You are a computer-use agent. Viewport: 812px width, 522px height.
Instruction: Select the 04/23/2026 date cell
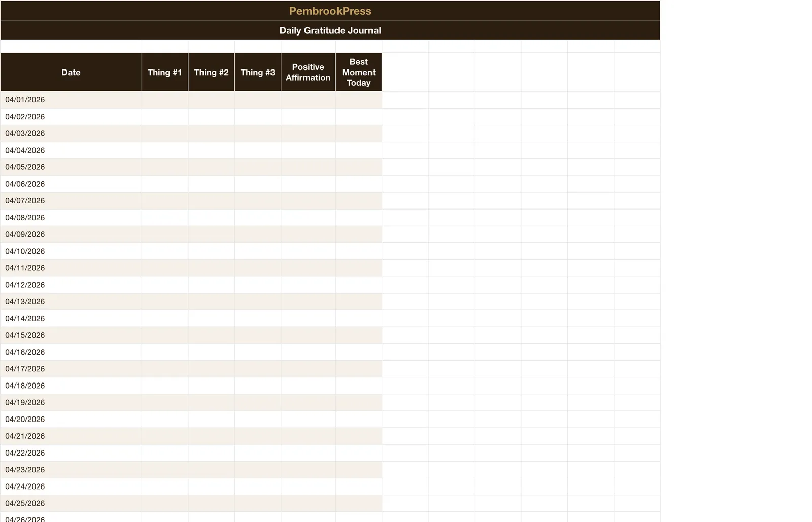click(71, 469)
